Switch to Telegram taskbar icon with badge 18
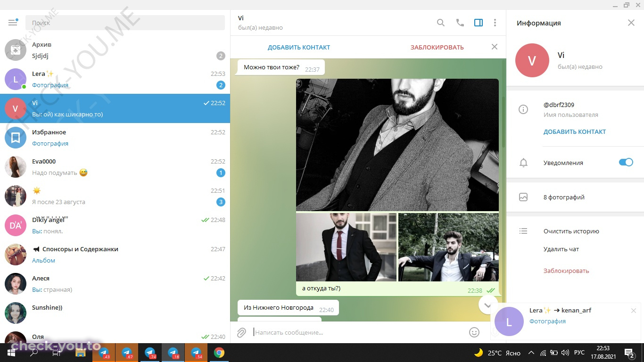 173,353
